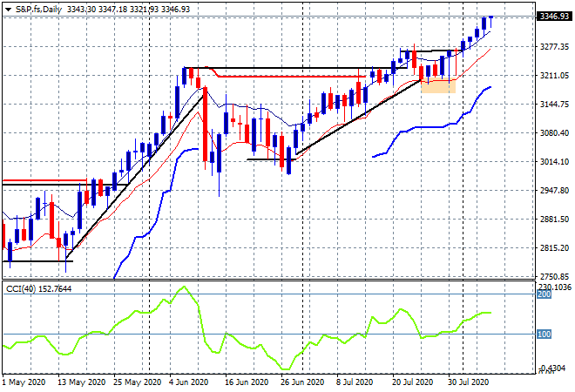Click the long red horizontal line near 3211

click(292, 77)
